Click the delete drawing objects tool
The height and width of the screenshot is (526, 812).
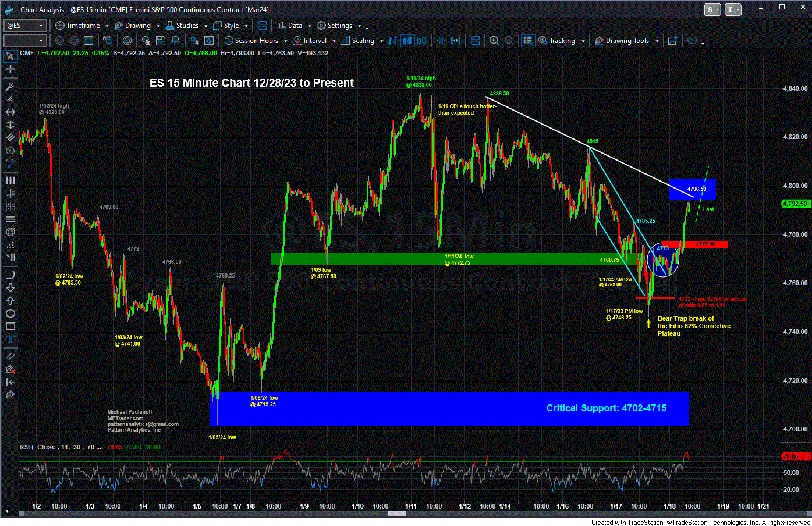pyautogui.click(x=10, y=369)
